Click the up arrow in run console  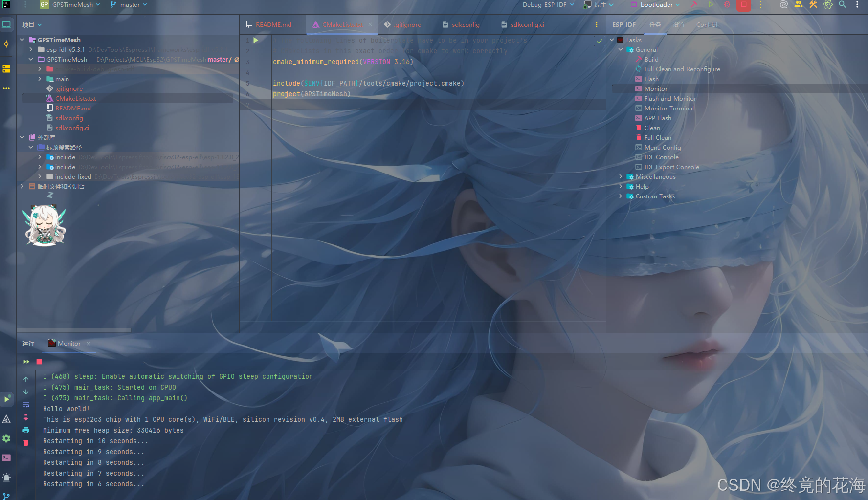click(26, 379)
